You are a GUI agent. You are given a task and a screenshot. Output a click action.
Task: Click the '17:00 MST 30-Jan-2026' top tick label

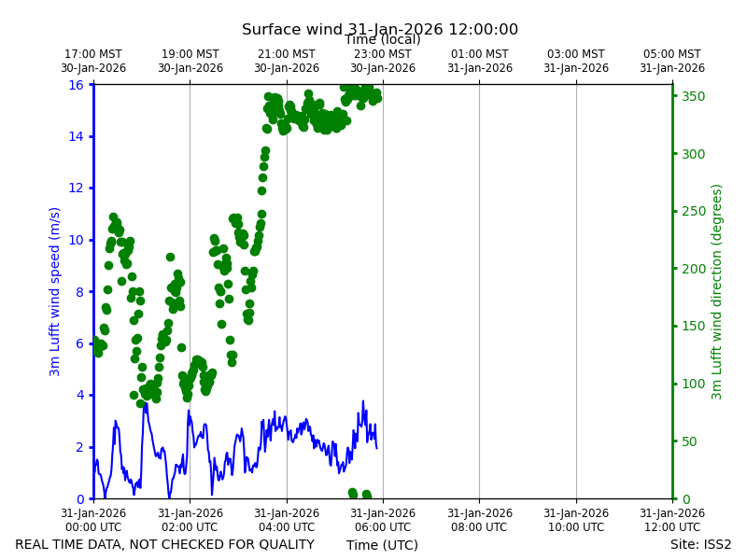93,61
